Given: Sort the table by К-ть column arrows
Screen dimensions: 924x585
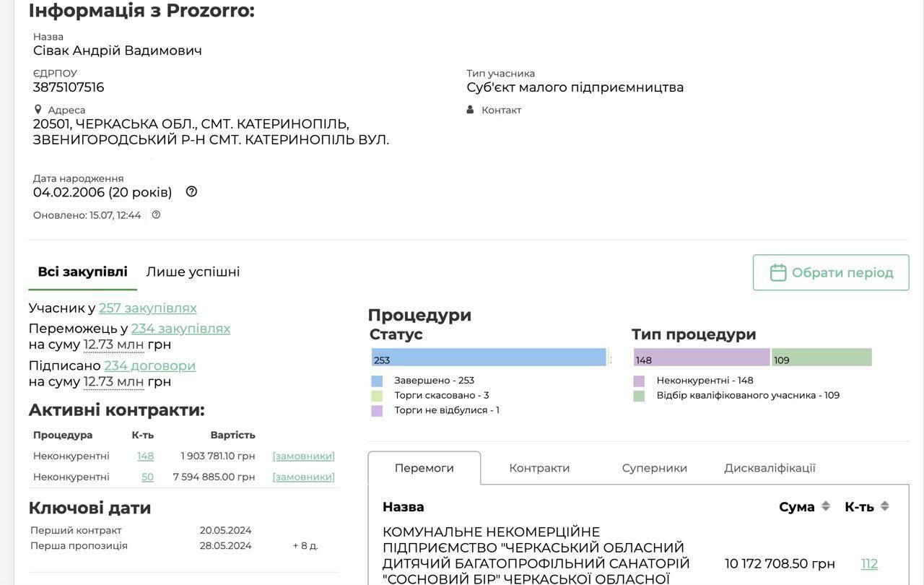Looking at the screenshot, I should coord(885,506).
